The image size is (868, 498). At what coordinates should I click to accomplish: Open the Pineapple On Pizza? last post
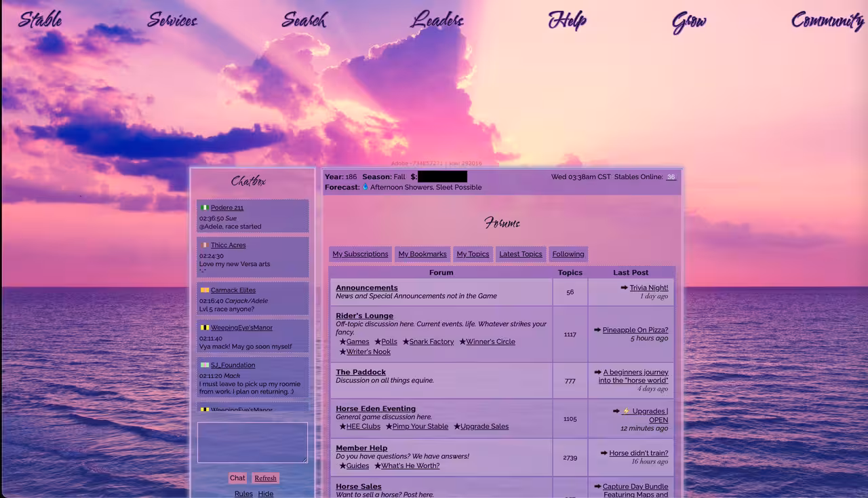click(x=635, y=330)
